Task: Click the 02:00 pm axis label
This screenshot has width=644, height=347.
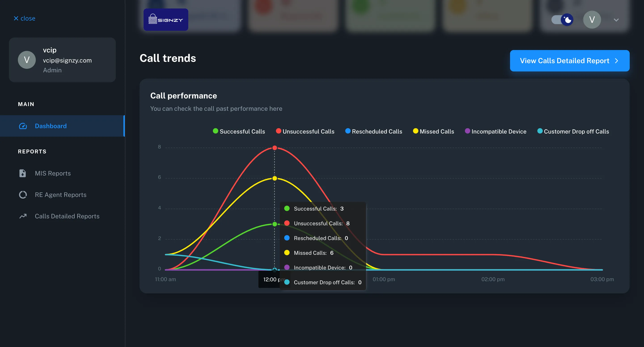Action: (x=493, y=279)
